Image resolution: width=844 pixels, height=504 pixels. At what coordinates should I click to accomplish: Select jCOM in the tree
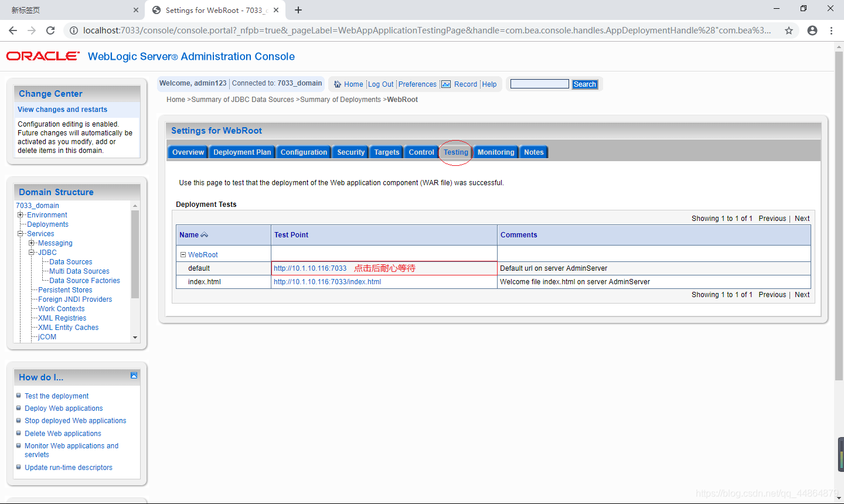click(47, 337)
